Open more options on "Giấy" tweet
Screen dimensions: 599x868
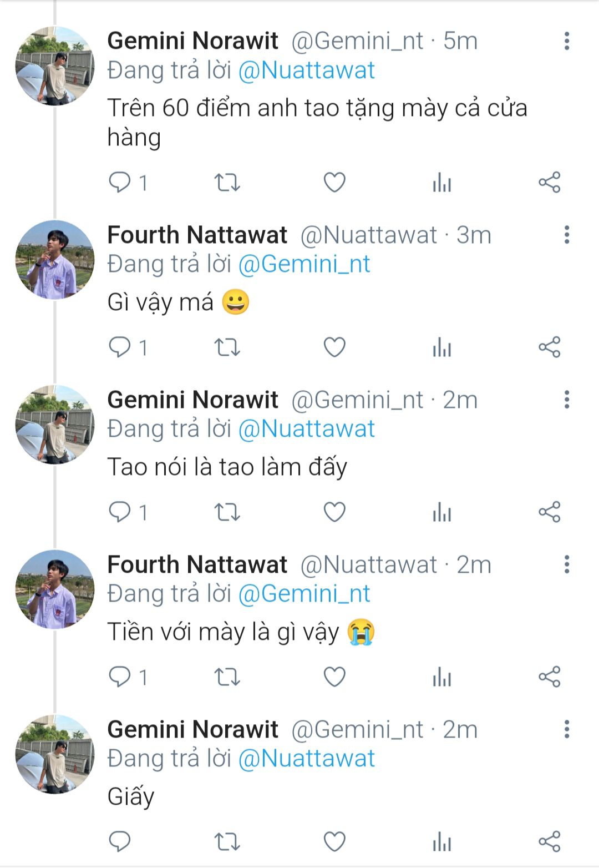pos(566,729)
